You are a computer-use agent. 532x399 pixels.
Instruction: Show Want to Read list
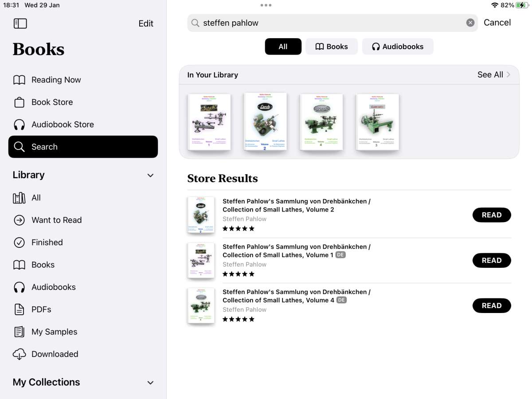pos(83,220)
